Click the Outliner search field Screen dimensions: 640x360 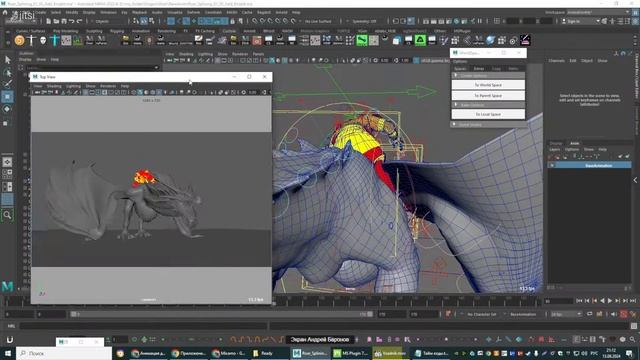92,68
